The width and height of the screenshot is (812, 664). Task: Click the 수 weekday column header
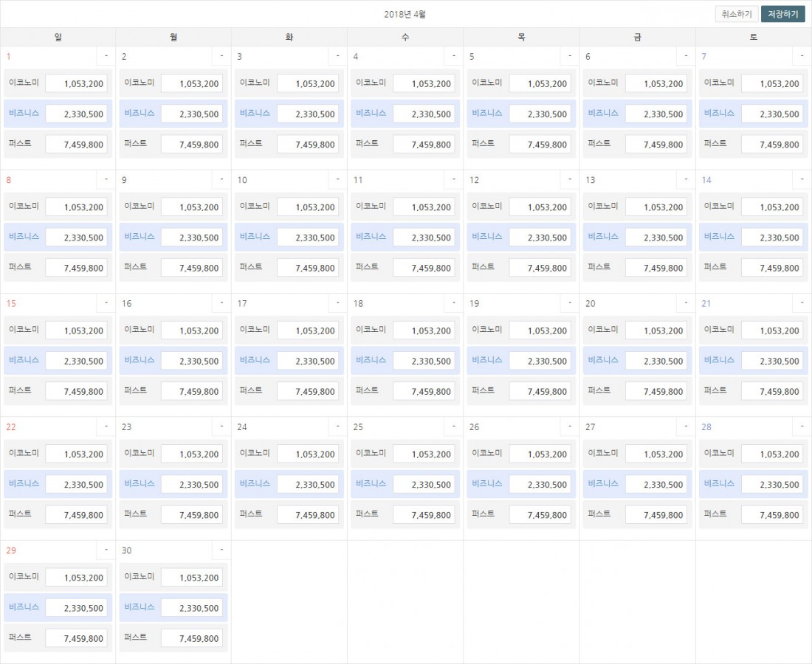(405, 37)
